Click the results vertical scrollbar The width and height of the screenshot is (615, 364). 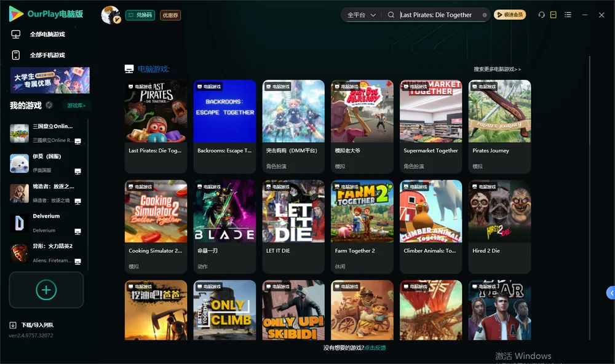coord(590,198)
